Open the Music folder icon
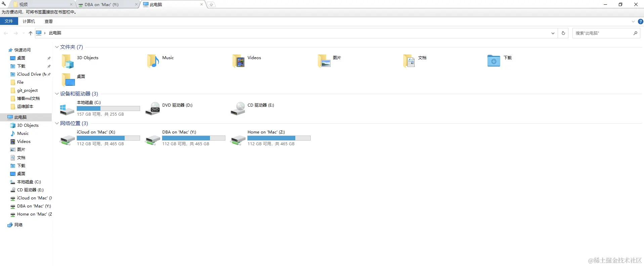This screenshot has width=644, height=266. [153, 61]
